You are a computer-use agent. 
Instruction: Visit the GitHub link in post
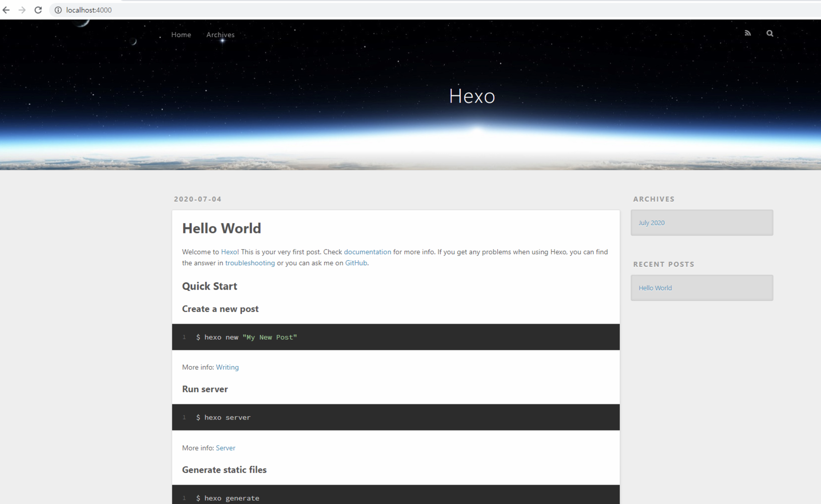356,263
